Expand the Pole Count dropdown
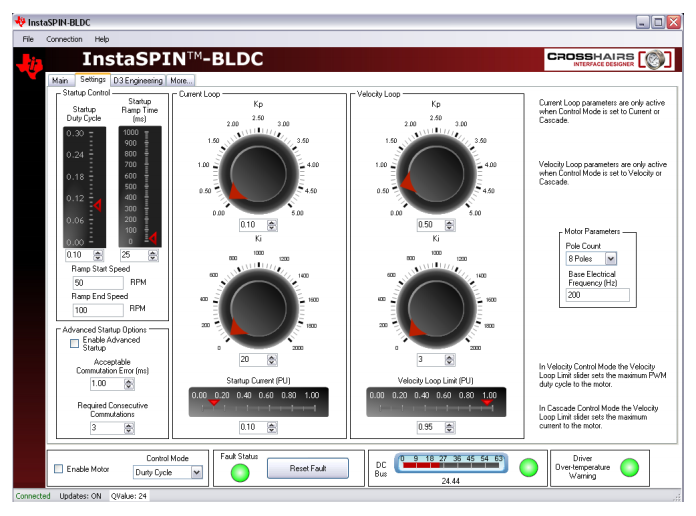This screenshot has width=696, height=516. (610, 259)
